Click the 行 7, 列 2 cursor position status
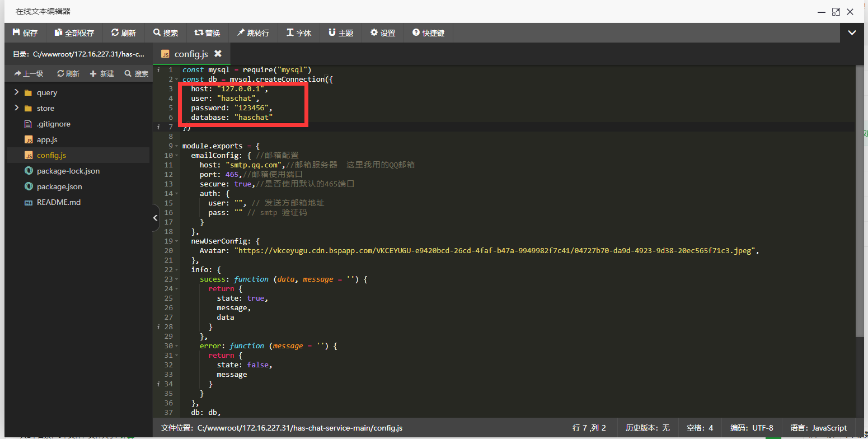 (589, 428)
